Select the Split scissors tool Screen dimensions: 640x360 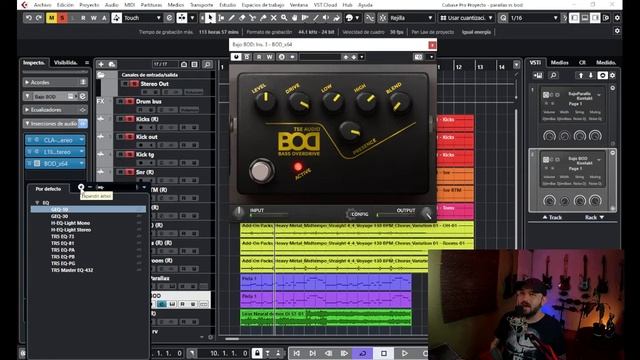252,18
